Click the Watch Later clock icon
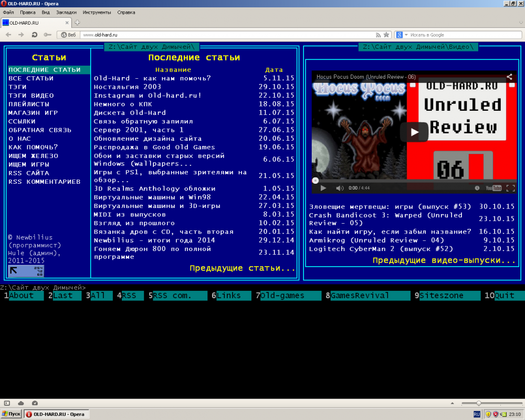 click(x=477, y=188)
